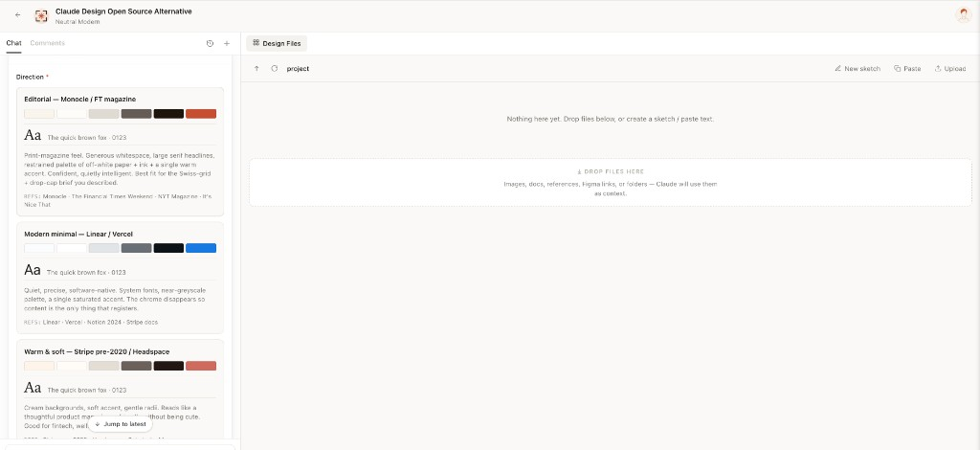Click REFS line mentioning Linear, Vercel, Notion

(x=91, y=323)
